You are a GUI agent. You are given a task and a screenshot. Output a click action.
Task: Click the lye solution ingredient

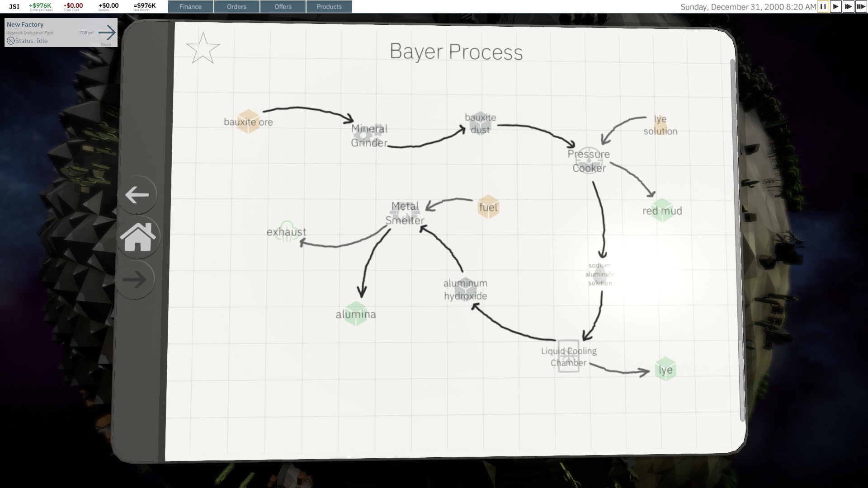point(660,125)
